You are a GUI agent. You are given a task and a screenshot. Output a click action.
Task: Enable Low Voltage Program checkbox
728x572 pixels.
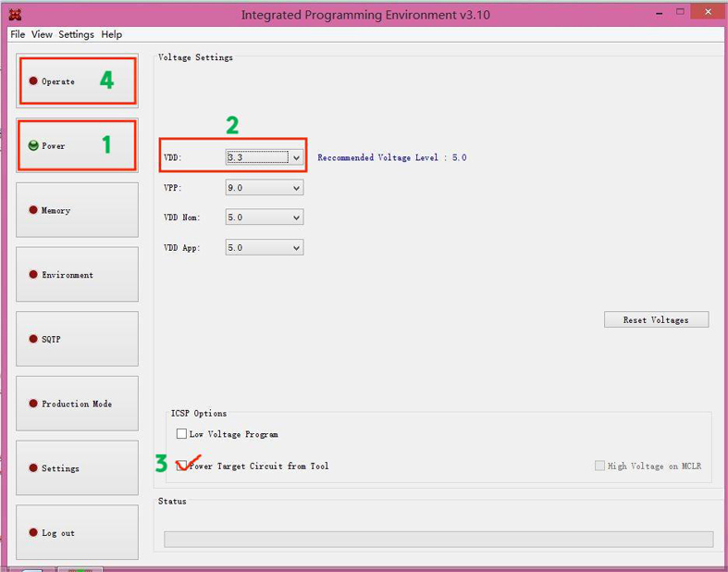(181, 434)
